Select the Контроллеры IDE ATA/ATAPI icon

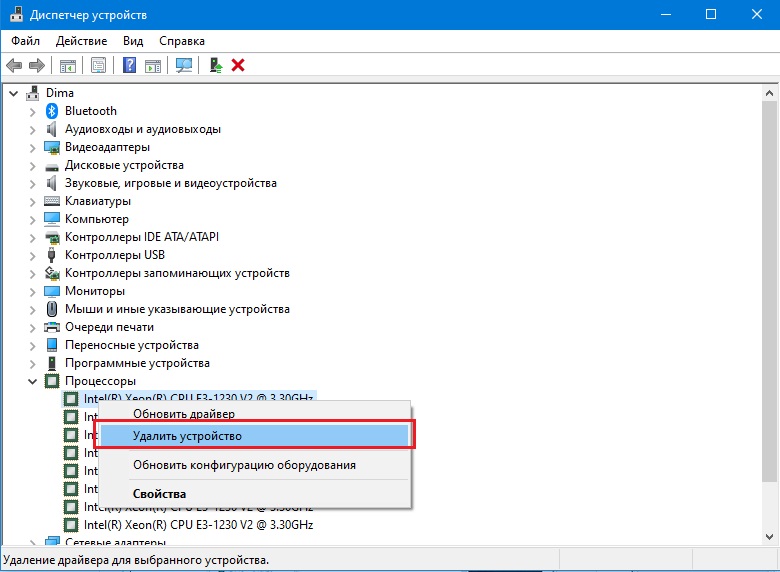click(x=52, y=237)
